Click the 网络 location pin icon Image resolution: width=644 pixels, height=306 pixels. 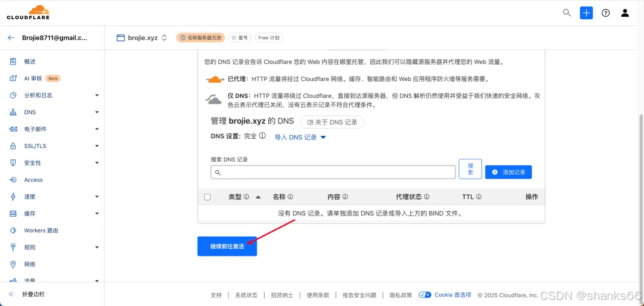click(13, 264)
